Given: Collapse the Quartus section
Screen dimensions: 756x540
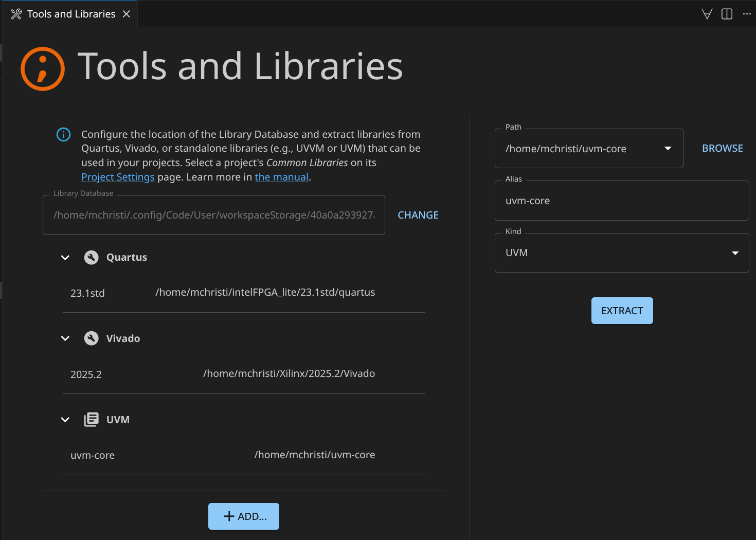Looking at the screenshot, I should coord(65,257).
